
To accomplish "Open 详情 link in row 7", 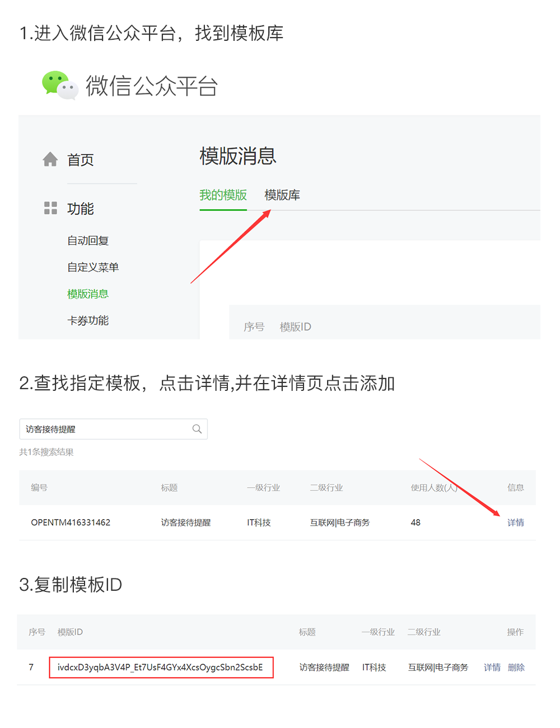I will coord(492,668).
